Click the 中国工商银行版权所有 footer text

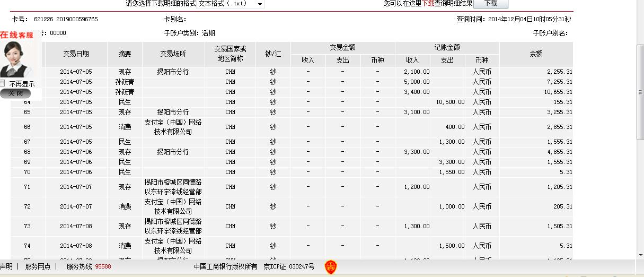(x=225, y=266)
